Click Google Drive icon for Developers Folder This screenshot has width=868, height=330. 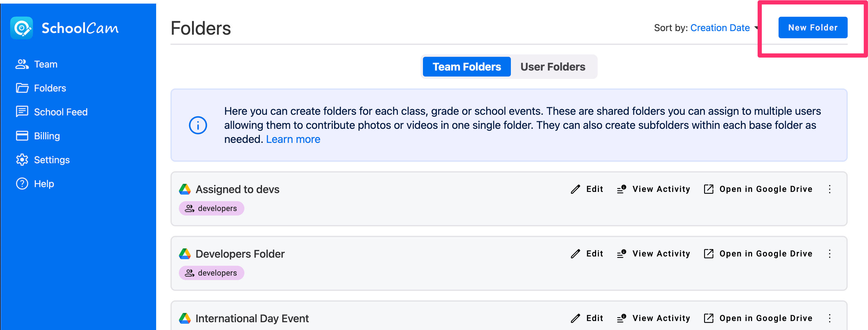tap(185, 254)
